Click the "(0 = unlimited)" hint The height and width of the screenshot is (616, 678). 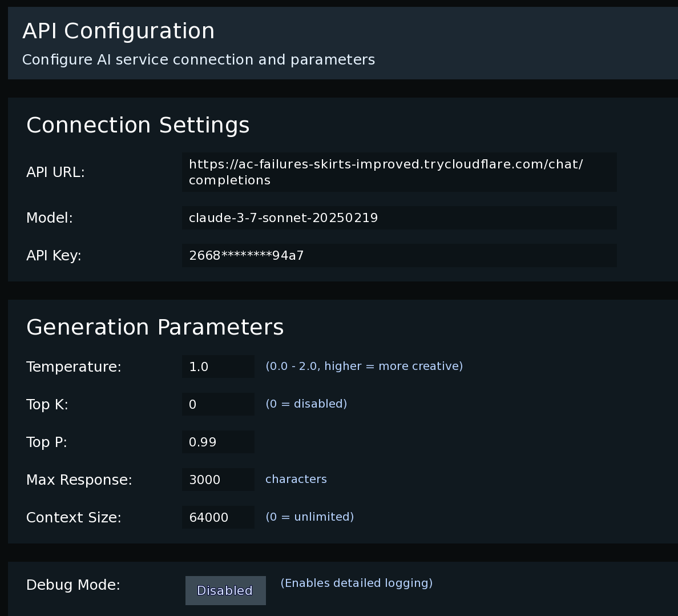point(309,517)
